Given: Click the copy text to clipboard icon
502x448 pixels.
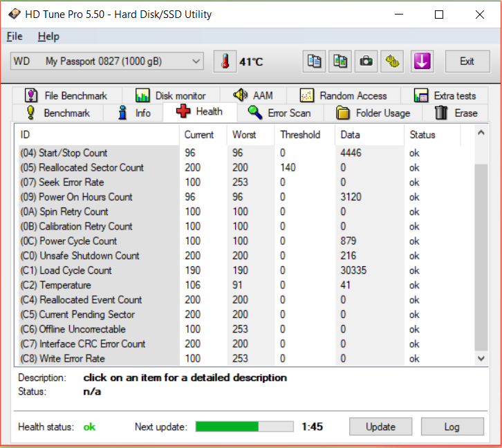Looking at the screenshot, I should pos(315,62).
